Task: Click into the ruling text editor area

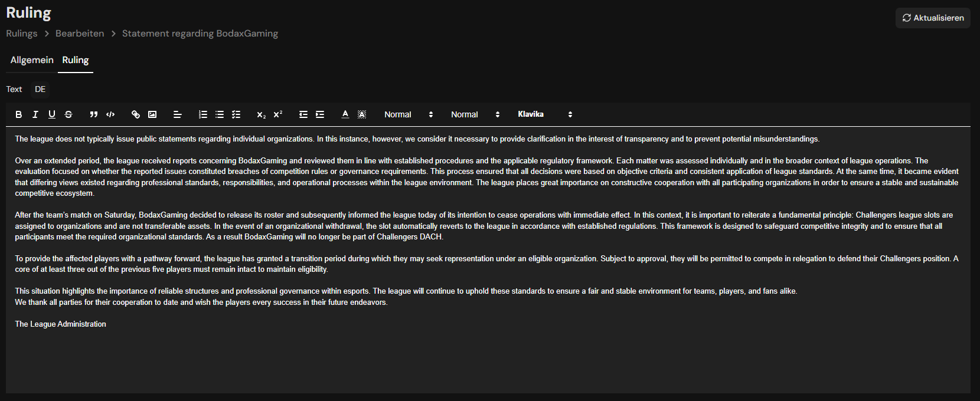Action: tap(488, 259)
